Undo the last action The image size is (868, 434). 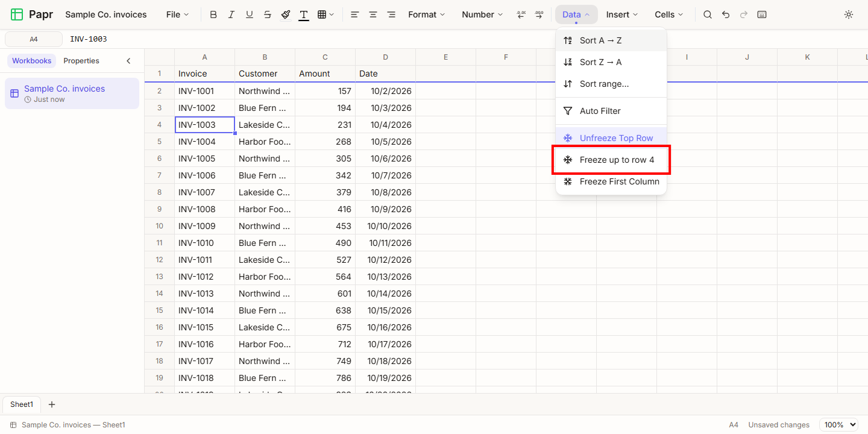coord(726,14)
